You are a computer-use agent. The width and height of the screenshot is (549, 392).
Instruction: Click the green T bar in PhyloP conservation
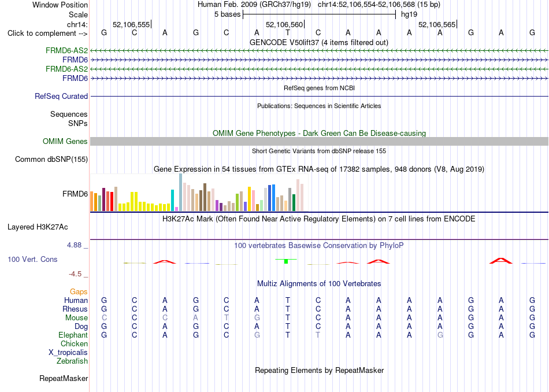[x=286, y=261]
